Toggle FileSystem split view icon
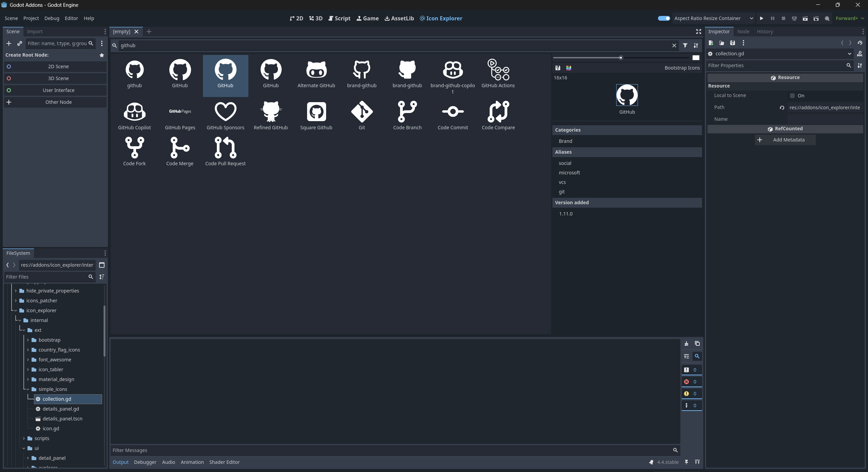 [x=101, y=265]
